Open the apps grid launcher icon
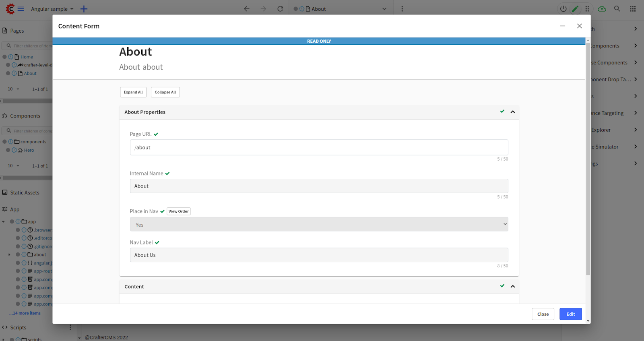 [633, 9]
